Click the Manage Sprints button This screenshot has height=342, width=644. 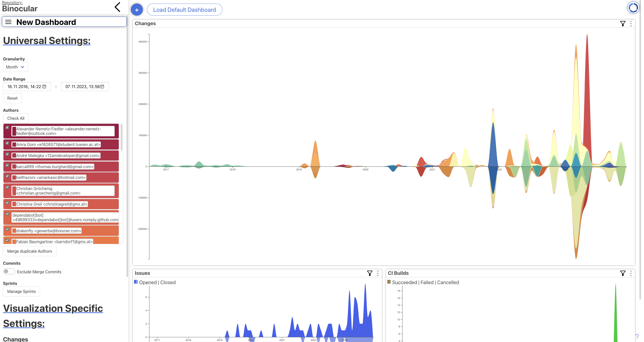[21, 291]
